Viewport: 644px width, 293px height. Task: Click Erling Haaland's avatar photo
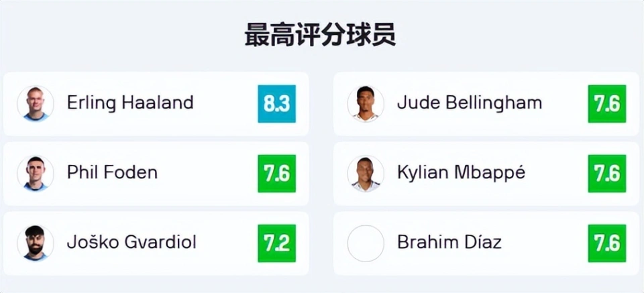click(x=36, y=104)
